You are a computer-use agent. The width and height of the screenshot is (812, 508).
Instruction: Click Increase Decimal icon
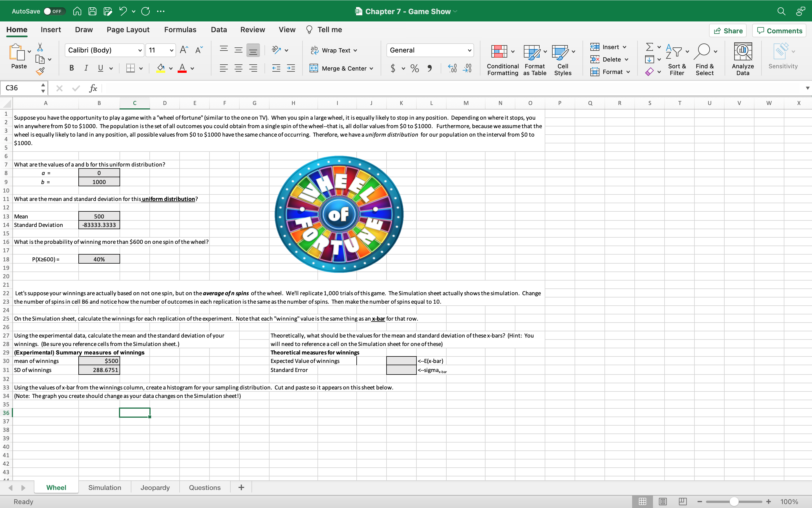click(x=452, y=68)
